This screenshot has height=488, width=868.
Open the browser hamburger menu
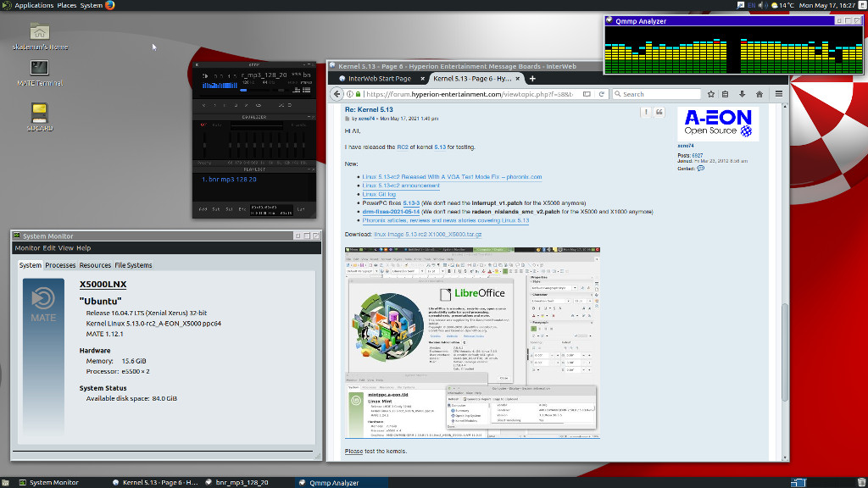(779, 94)
